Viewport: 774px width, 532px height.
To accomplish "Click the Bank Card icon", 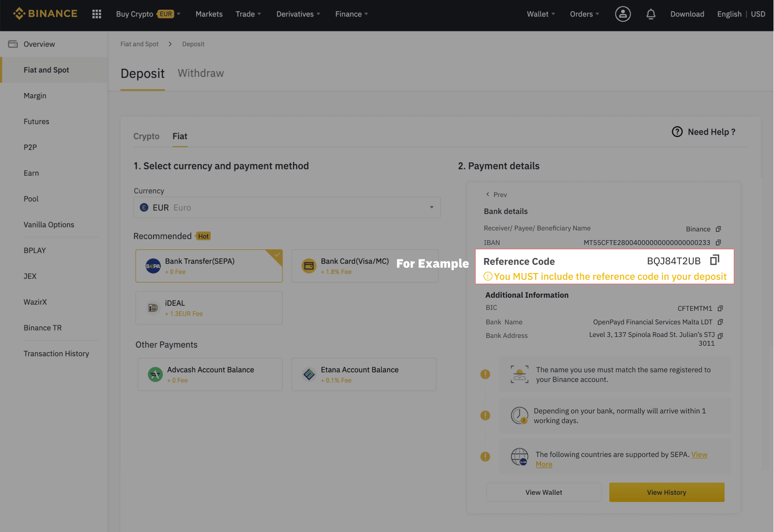I will coord(309,266).
